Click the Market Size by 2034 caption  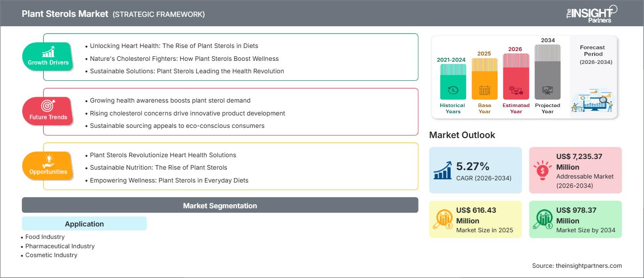586,230
